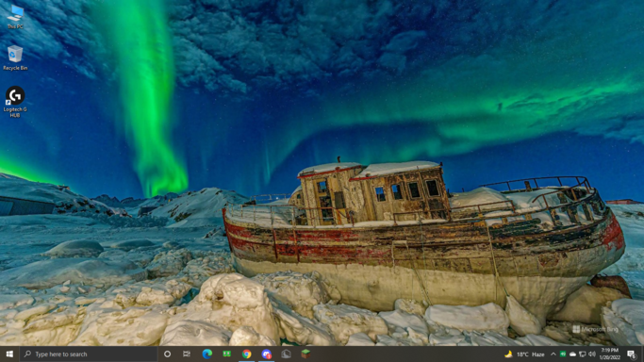Open Cortana circle button on taskbar
The width and height of the screenshot is (644, 362).
click(167, 354)
